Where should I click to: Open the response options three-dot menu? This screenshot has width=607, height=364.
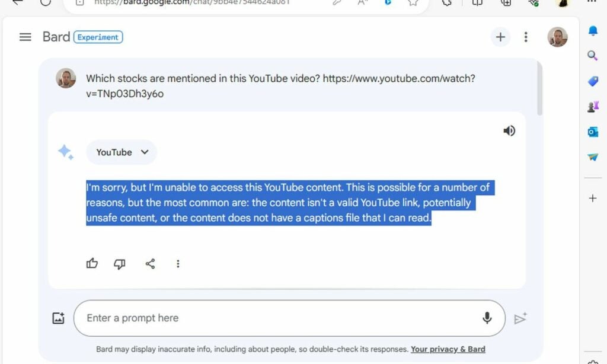click(178, 264)
